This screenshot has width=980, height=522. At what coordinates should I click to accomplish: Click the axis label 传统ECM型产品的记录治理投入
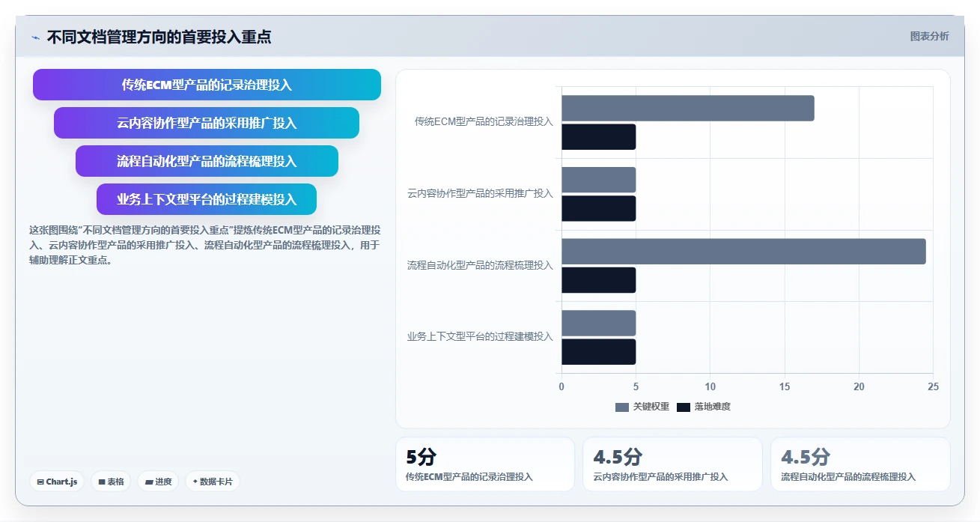[x=484, y=121]
